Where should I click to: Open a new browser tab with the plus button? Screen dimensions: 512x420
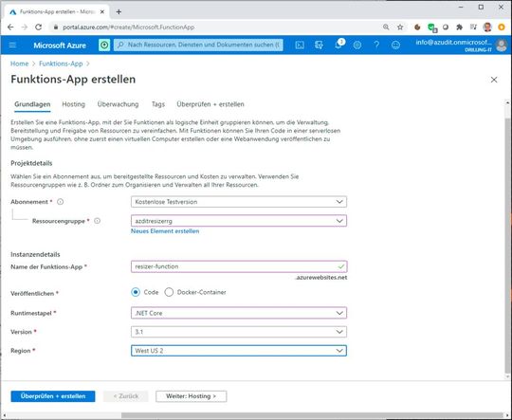[x=119, y=11]
